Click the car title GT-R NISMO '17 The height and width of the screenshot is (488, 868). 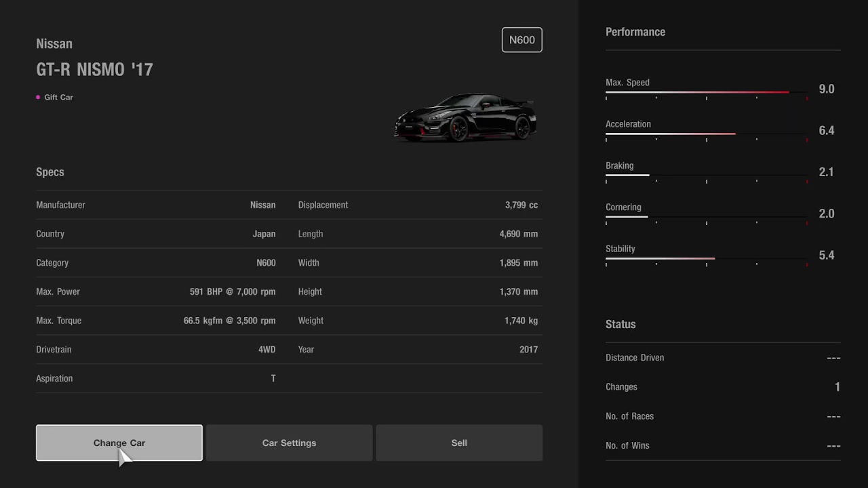[x=95, y=69]
